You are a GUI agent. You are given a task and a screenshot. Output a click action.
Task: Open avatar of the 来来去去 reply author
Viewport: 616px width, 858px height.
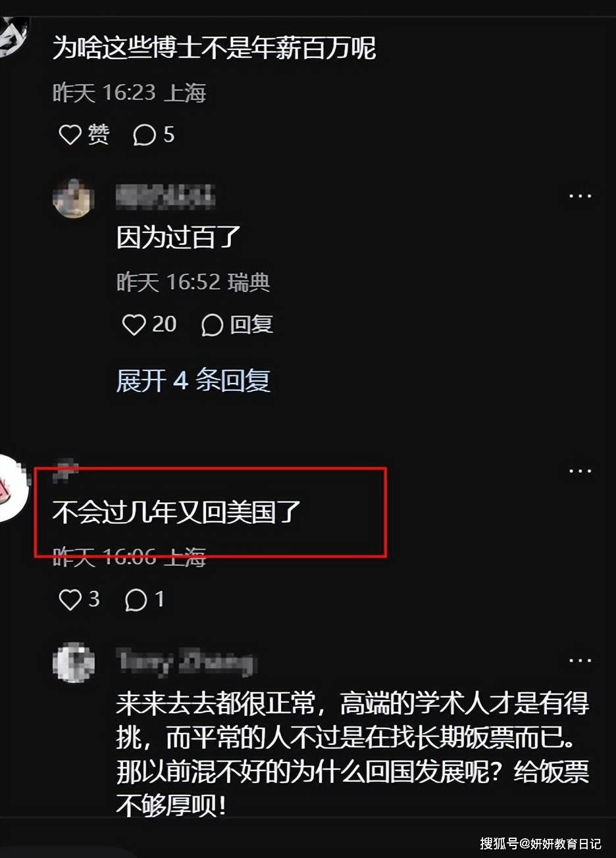73,663
